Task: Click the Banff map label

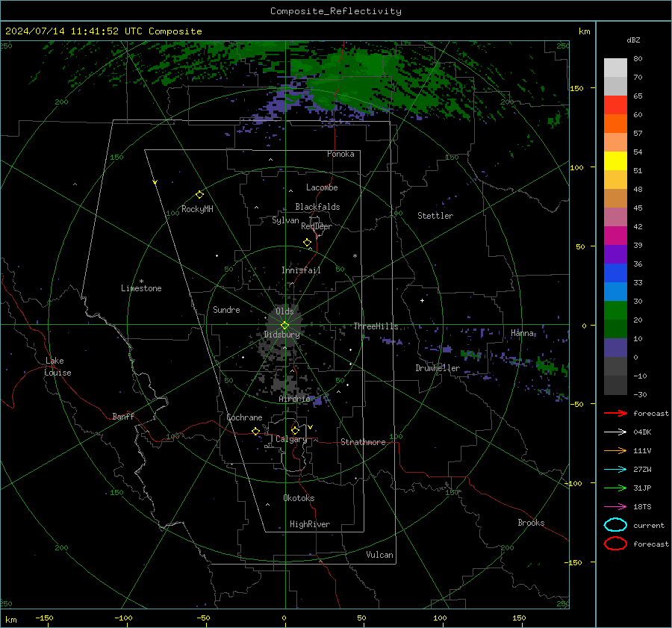Action: tap(123, 416)
